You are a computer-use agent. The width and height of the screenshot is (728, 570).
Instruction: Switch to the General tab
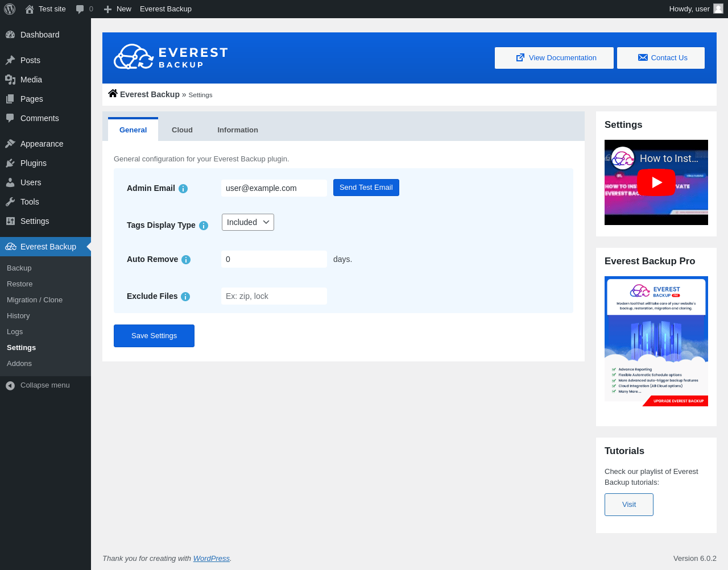[x=133, y=130]
